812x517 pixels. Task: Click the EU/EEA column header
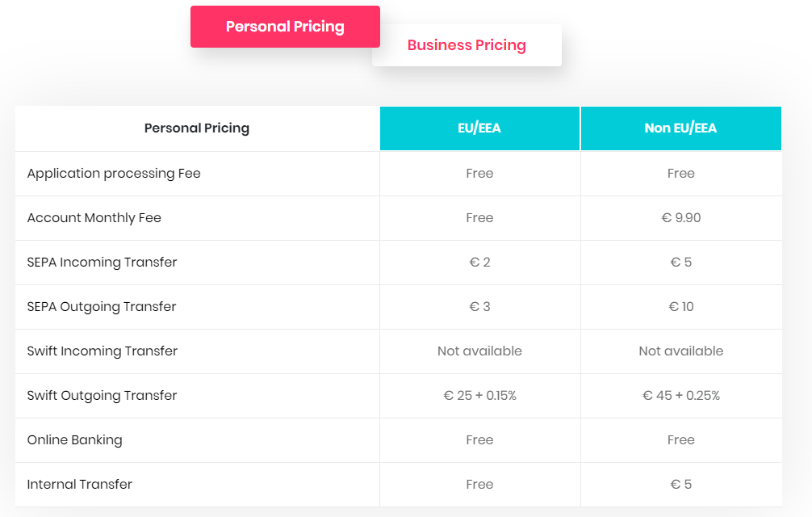(479, 128)
